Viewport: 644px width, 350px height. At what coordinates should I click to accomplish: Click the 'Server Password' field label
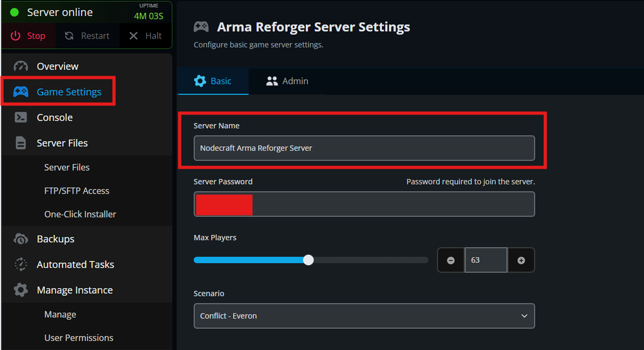point(223,182)
